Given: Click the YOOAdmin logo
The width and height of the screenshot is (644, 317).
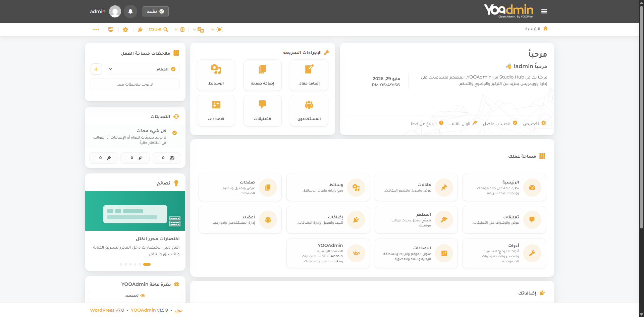Looking at the screenshot, I should (x=508, y=11).
